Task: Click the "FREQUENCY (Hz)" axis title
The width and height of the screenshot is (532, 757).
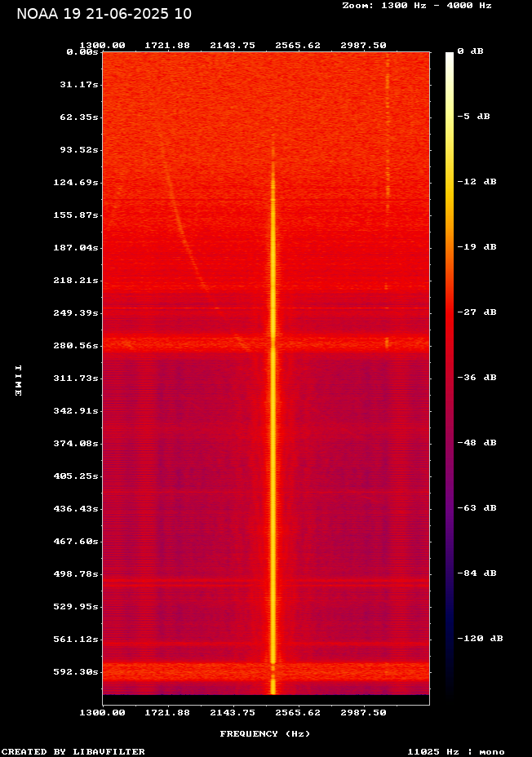Action: point(265,734)
